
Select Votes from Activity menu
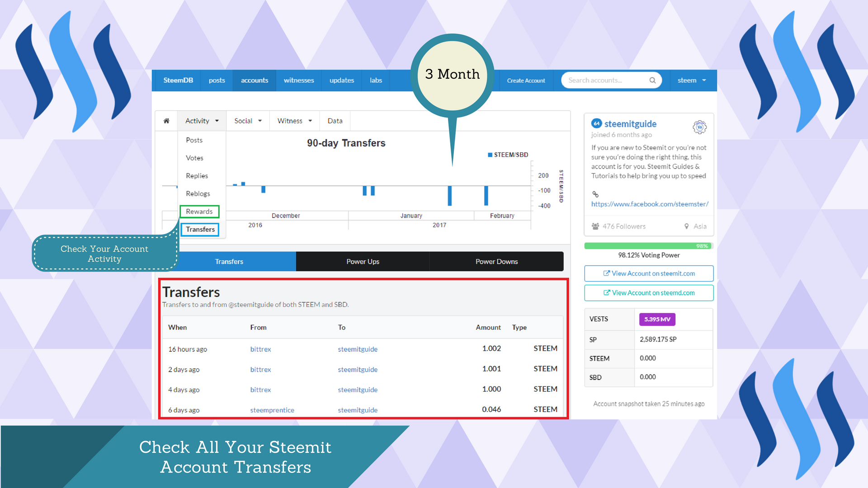pos(194,158)
